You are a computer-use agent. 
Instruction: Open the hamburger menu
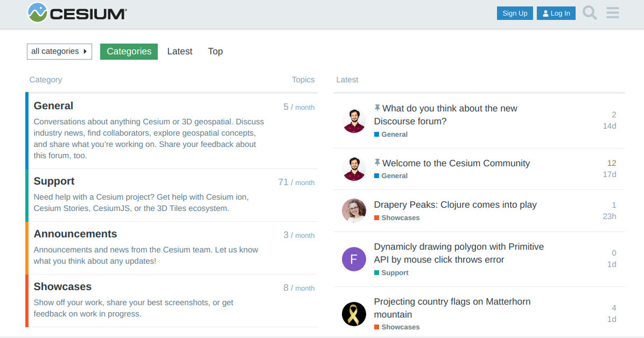pyautogui.click(x=612, y=13)
